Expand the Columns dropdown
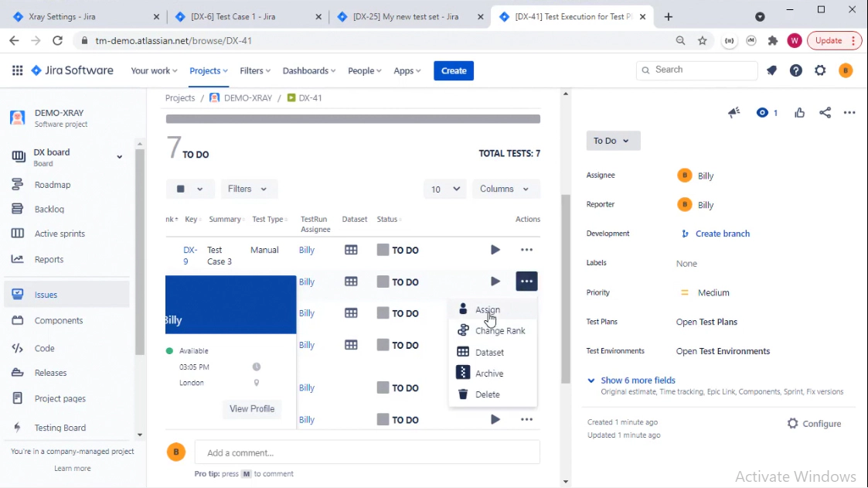Viewport: 868px width, 488px height. (504, 189)
